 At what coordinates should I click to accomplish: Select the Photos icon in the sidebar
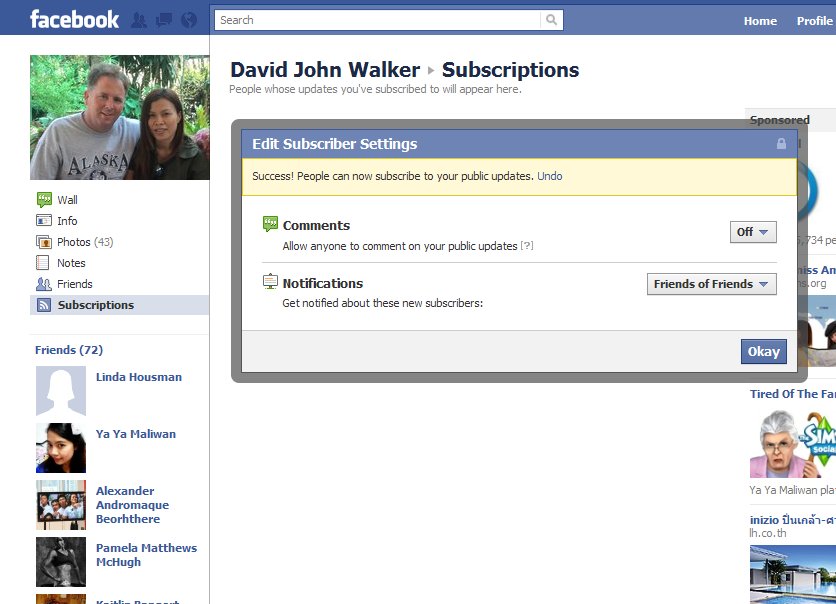pos(44,241)
